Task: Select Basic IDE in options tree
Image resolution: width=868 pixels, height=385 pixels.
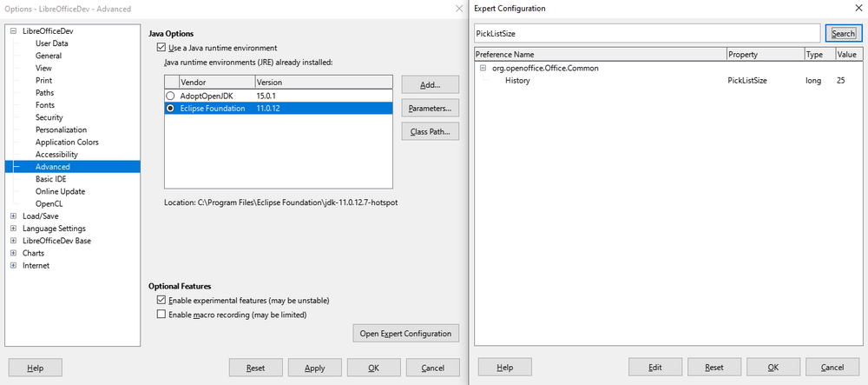Action: (50, 179)
